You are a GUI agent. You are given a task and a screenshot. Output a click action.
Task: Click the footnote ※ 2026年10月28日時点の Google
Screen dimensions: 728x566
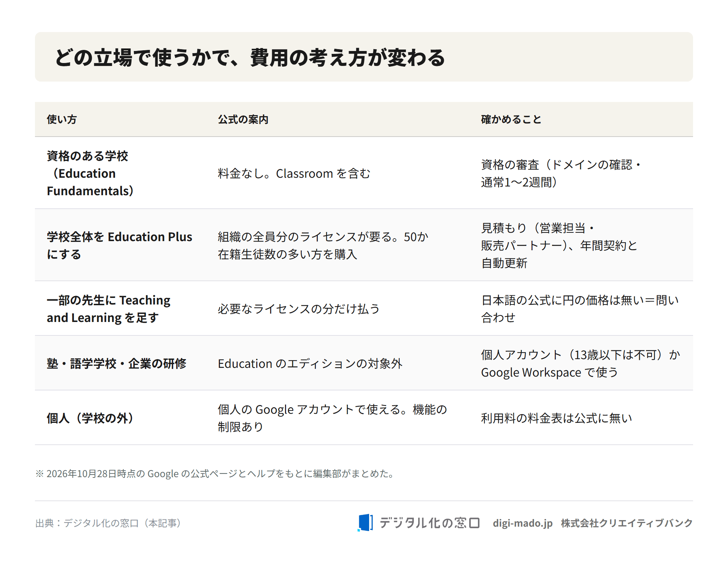coord(214,473)
